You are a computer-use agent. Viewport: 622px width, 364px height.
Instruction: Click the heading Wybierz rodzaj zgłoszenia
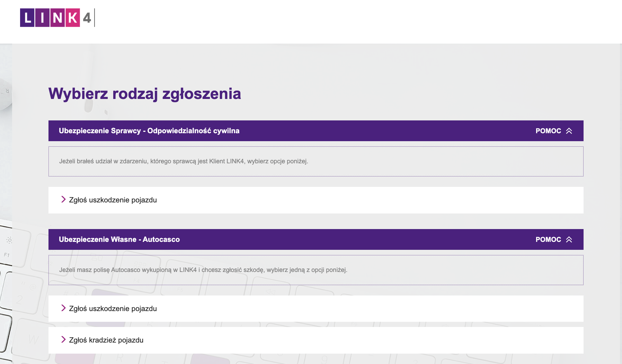click(145, 93)
